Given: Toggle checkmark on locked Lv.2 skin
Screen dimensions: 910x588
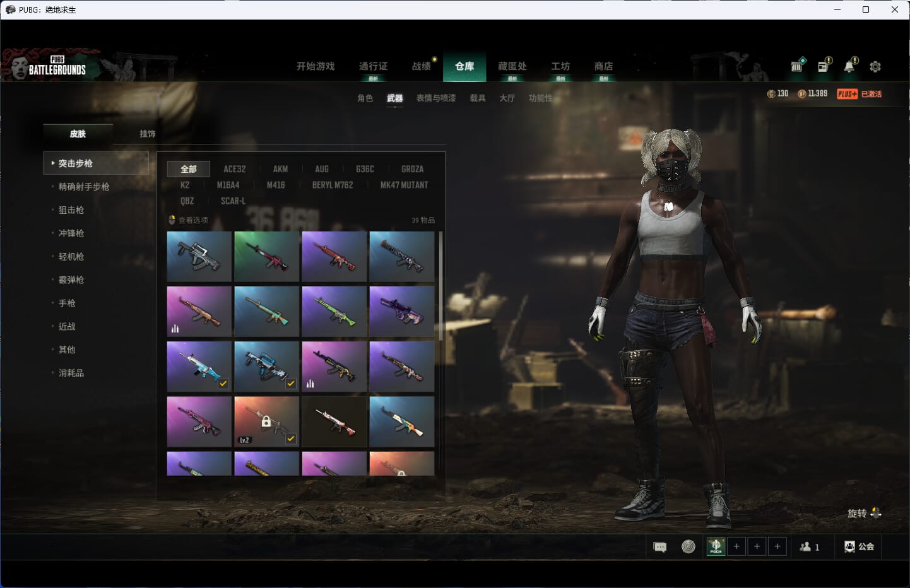Looking at the screenshot, I should [x=291, y=438].
